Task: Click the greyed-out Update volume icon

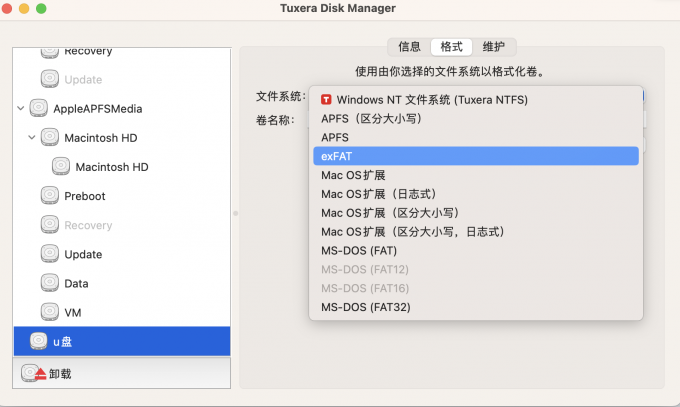Action: 50,79
